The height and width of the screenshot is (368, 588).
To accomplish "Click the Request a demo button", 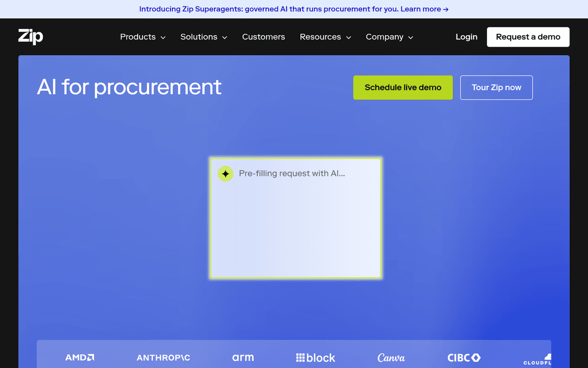I will pos(528,37).
